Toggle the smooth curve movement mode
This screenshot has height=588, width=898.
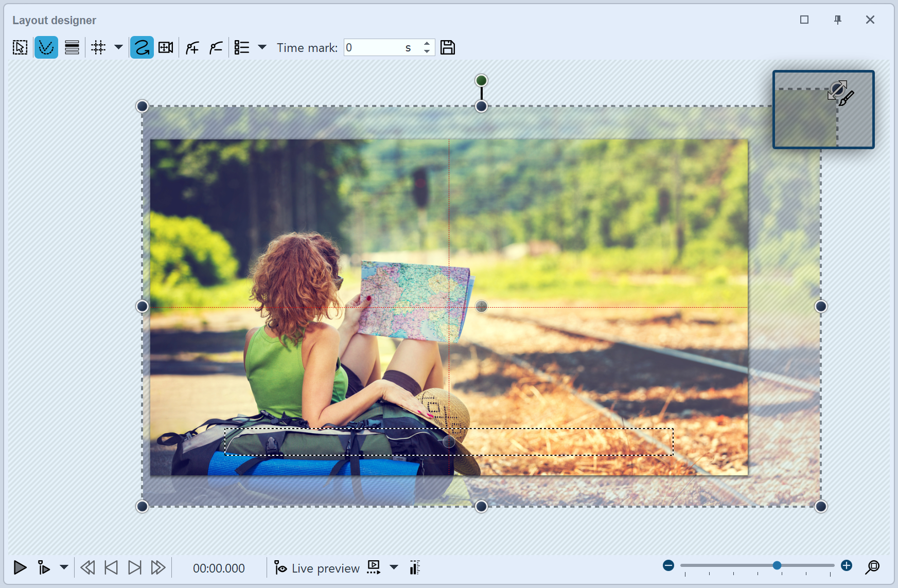click(x=46, y=47)
